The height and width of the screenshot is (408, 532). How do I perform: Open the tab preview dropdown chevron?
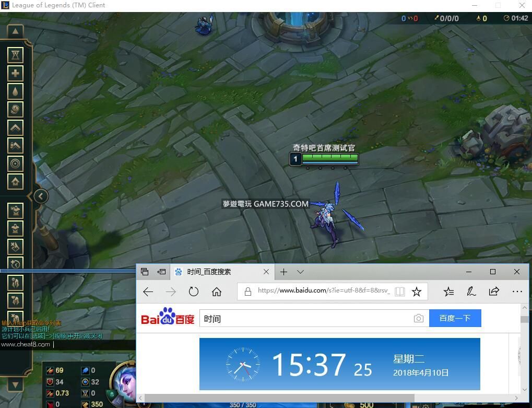click(300, 272)
